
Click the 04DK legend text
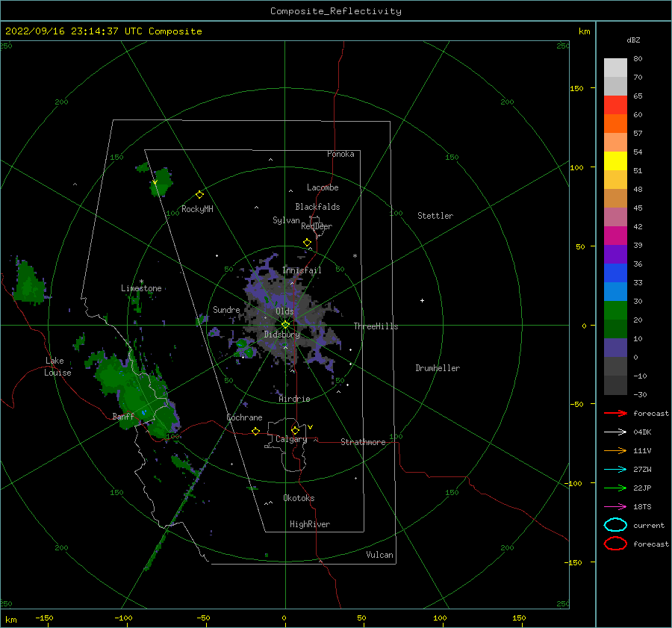(642, 432)
